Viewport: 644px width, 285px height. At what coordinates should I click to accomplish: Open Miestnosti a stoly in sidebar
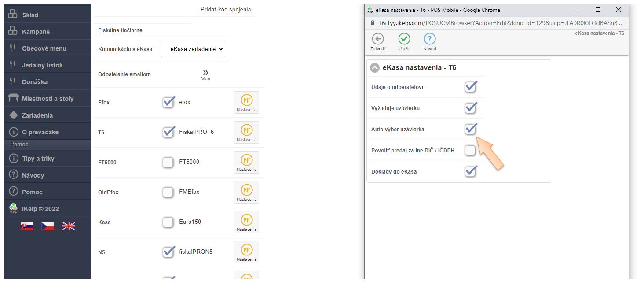(x=48, y=99)
